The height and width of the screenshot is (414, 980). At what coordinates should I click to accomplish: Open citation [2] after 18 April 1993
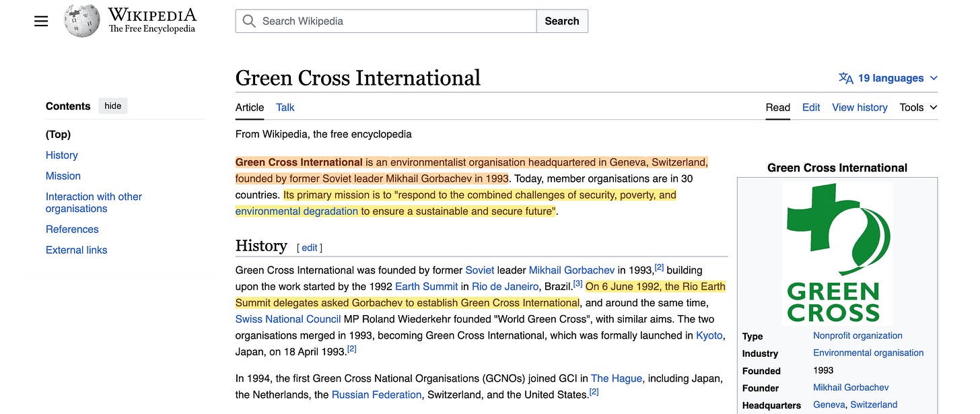pyautogui.click(x=351, y=349)
